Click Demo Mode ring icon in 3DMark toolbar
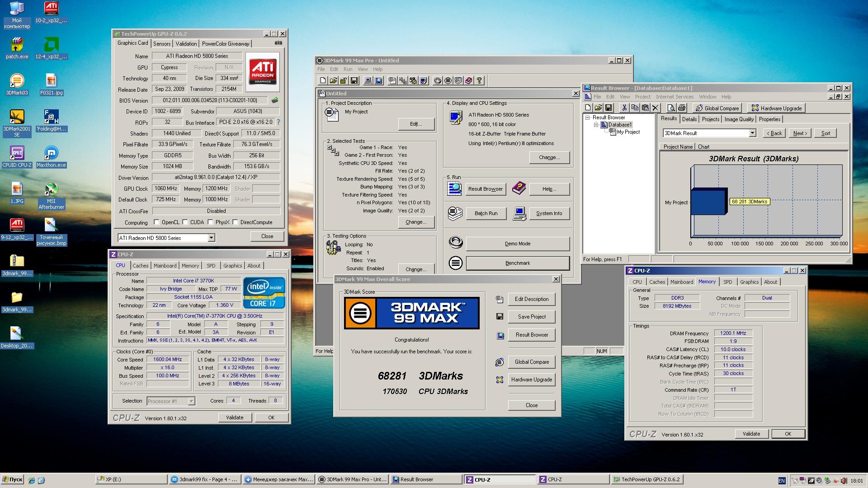This screenshot has width=868, height=488. [438, 80]
